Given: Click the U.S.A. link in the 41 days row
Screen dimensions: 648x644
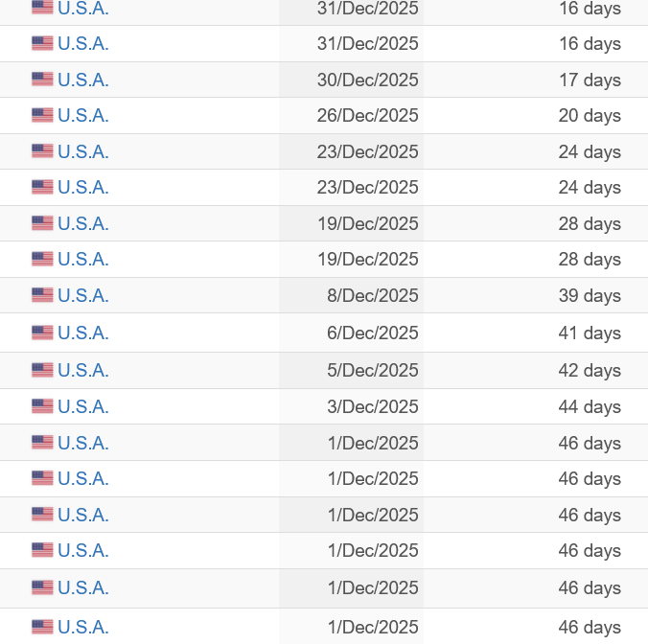Looking at the screenshot, I should [83, 333].
